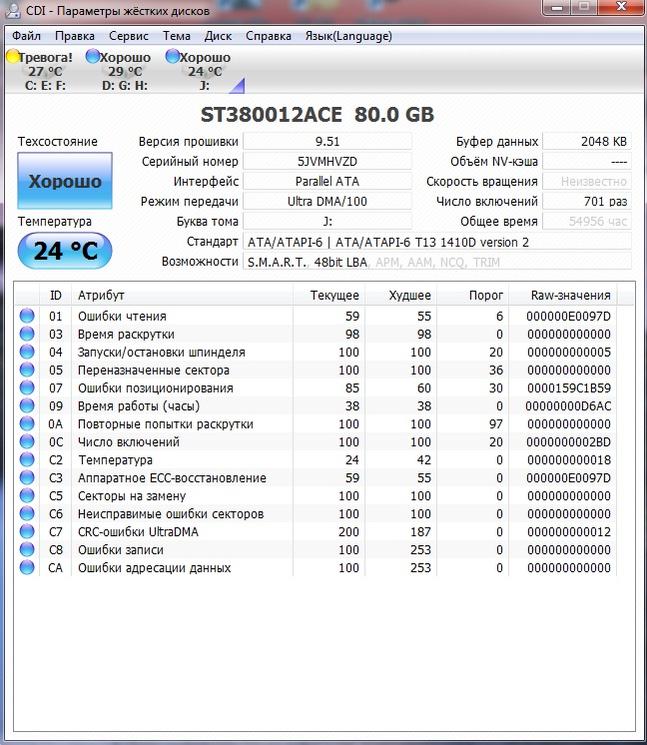Click raw value 0000000002BD
Image resolution: width=647 pixels, height=745 pixels.
click(569, 442)
